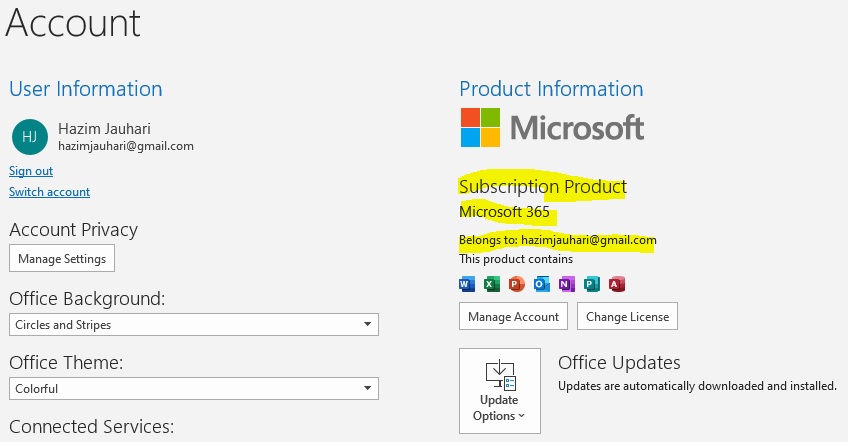The height and width of the screenshot is (442, 848).
Task: Open the Update Options menu
Action: [500, 391]
